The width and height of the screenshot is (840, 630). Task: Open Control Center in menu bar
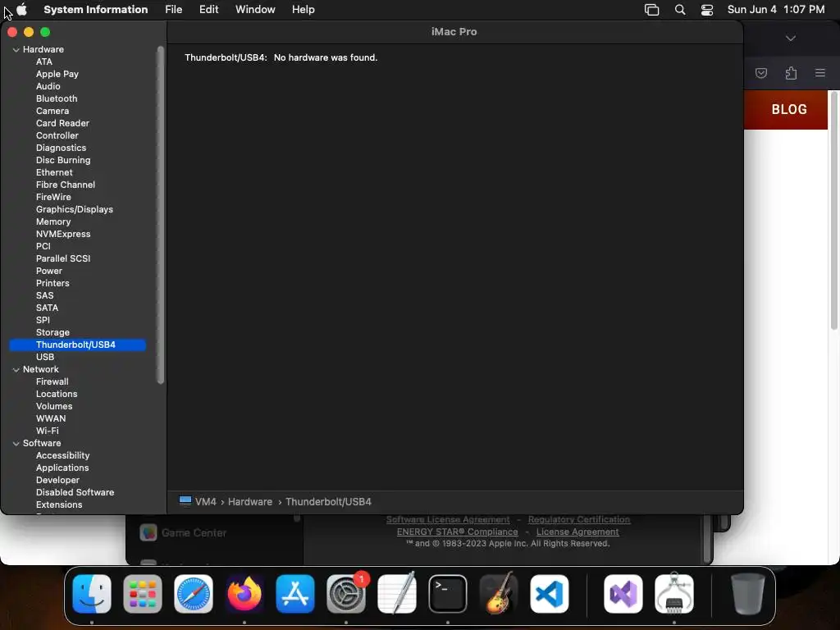pyautogui.click(x=707, y=10)
